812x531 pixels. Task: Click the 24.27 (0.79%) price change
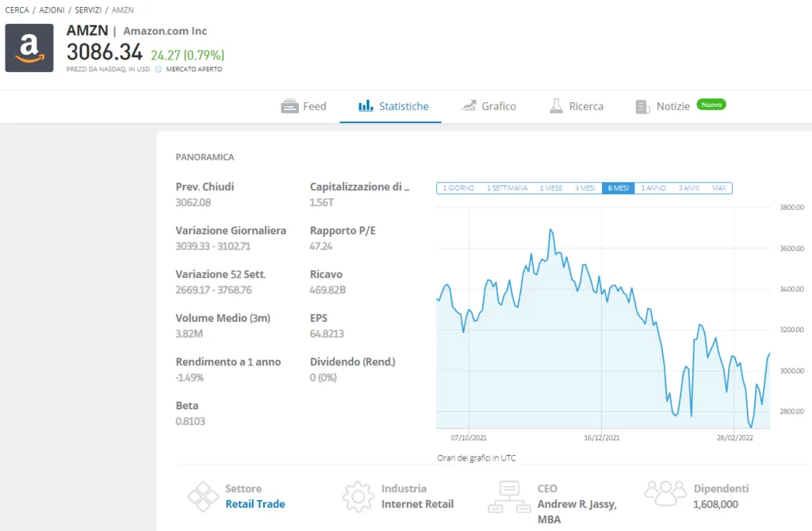click(x=187, y=55)
